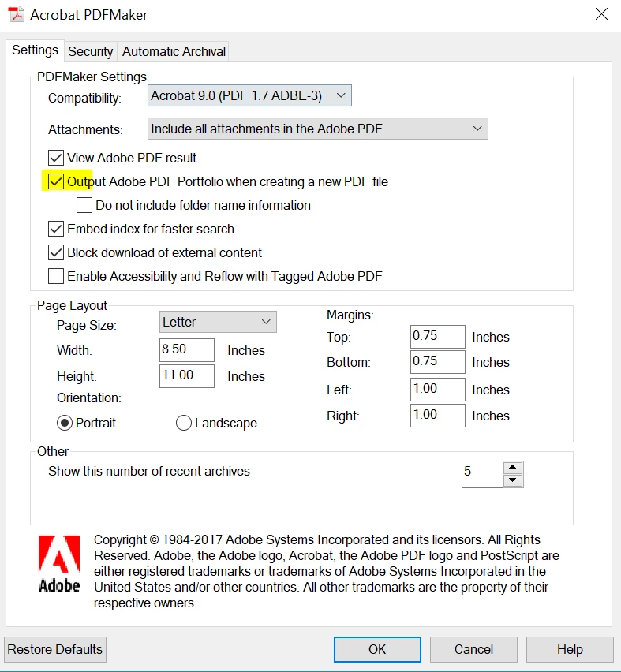This screenshot has height=672, width=621.
Task: Open the Automatic Archival tab
Action: click(x=174, y=51)
